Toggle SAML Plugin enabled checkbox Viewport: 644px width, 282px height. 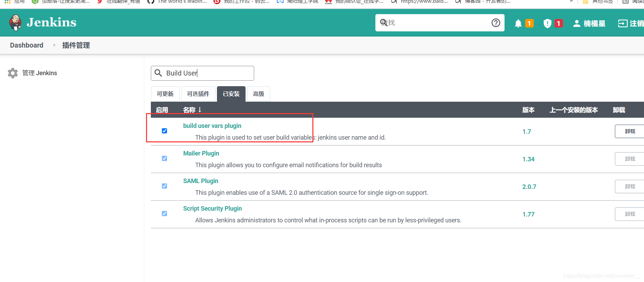[x=165, y=186]
